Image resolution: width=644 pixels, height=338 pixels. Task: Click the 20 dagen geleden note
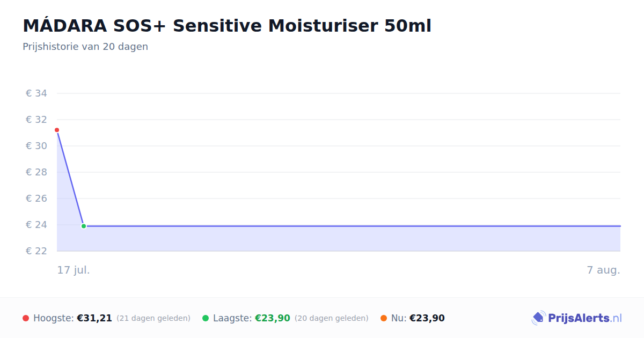(x=332, y=318)
